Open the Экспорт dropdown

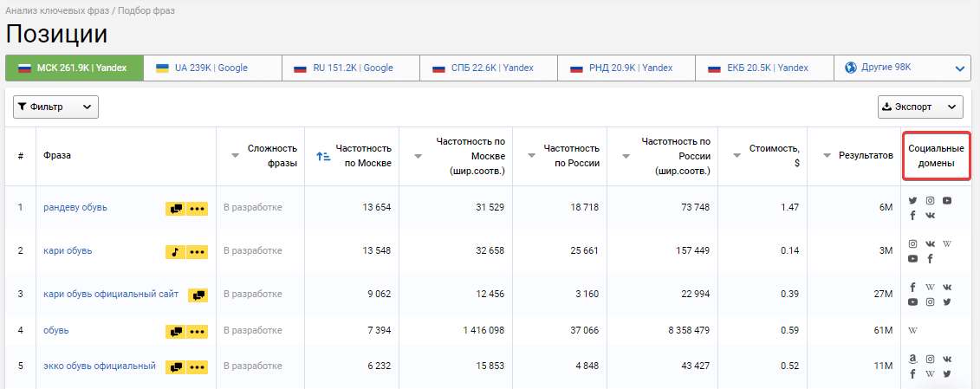[920, 107]
